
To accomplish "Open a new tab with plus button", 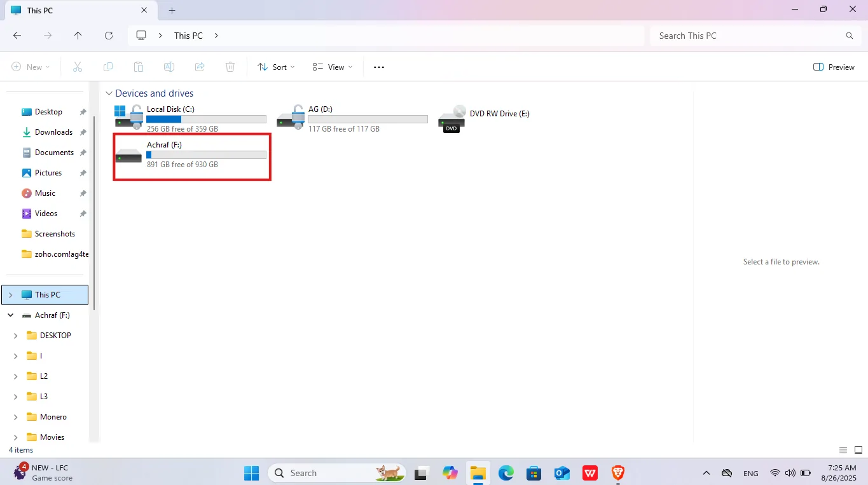I will 172,10.
